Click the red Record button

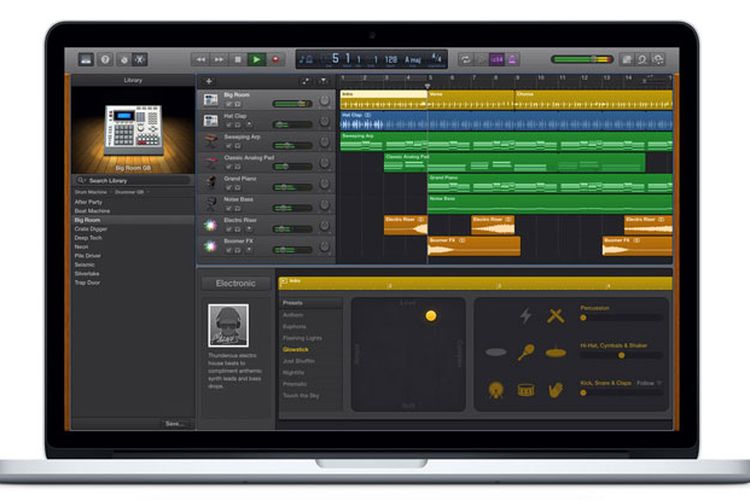[x=275, y=60]
